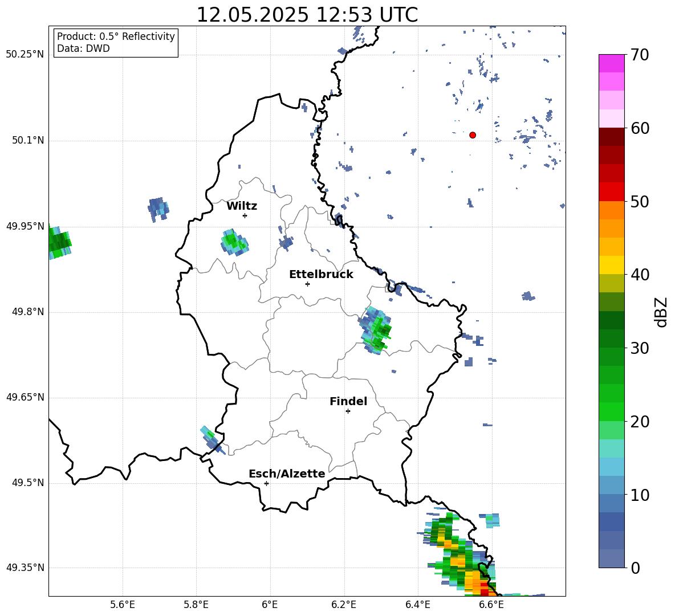
Task: Click the Data: DWD text
Action: [83, 48]
